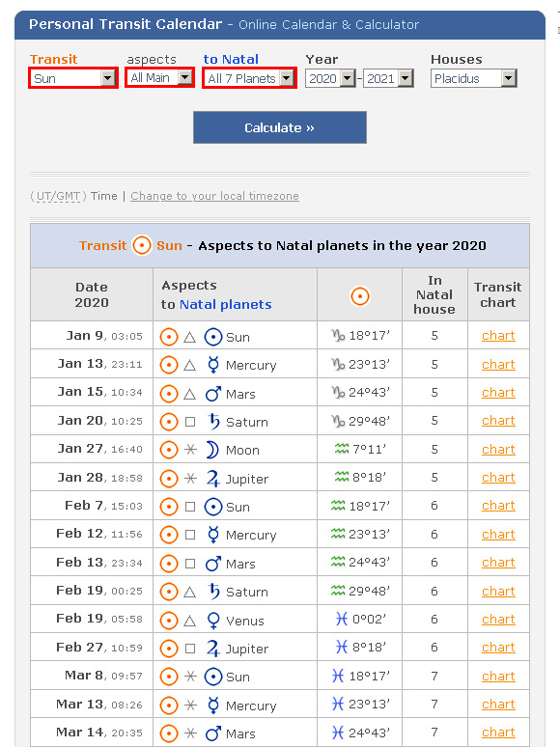This screenshot has height=747, width=560.
Task: Open the Transit planet Sun dropdown
Action: tap(73, 78)
